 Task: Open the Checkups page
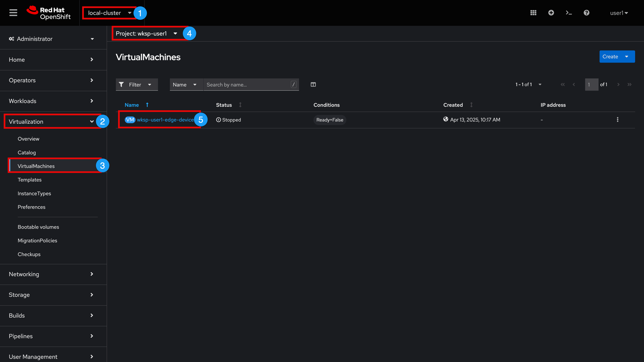(x=29, y=254)
